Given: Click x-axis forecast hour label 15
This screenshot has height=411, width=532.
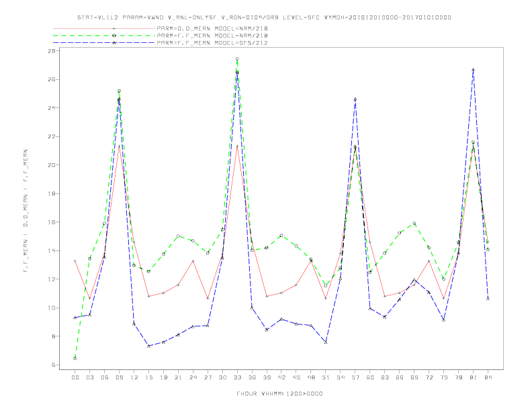Looking at the screenshot, I should (x=148, y=377).
